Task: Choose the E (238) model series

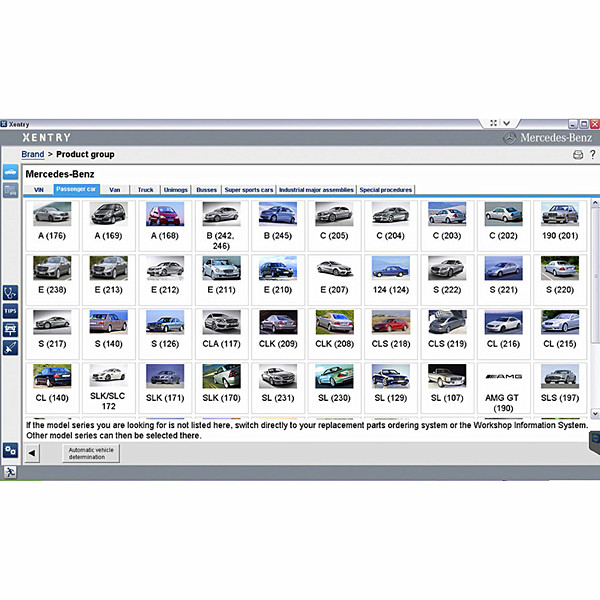Action: point(52,280)
